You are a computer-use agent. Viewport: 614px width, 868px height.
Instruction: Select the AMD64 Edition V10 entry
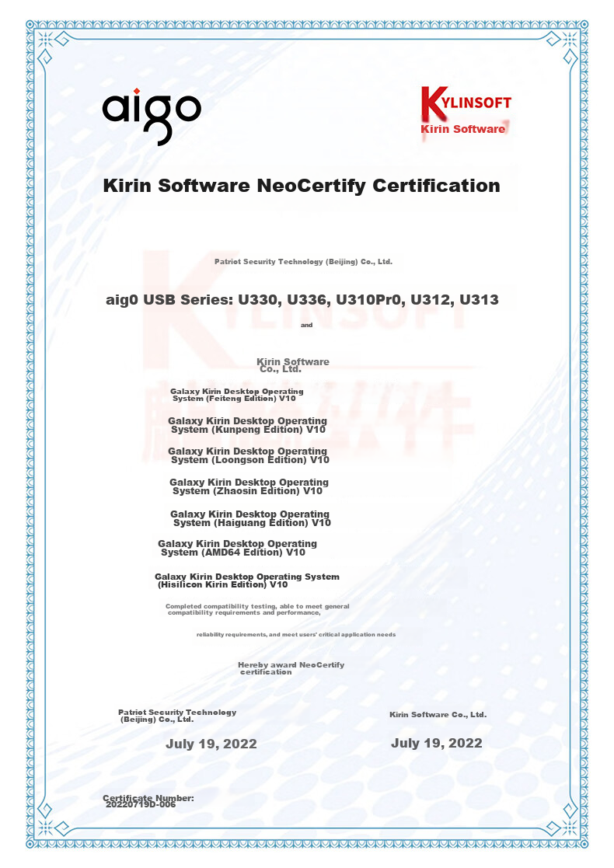[x=238, y=548]
